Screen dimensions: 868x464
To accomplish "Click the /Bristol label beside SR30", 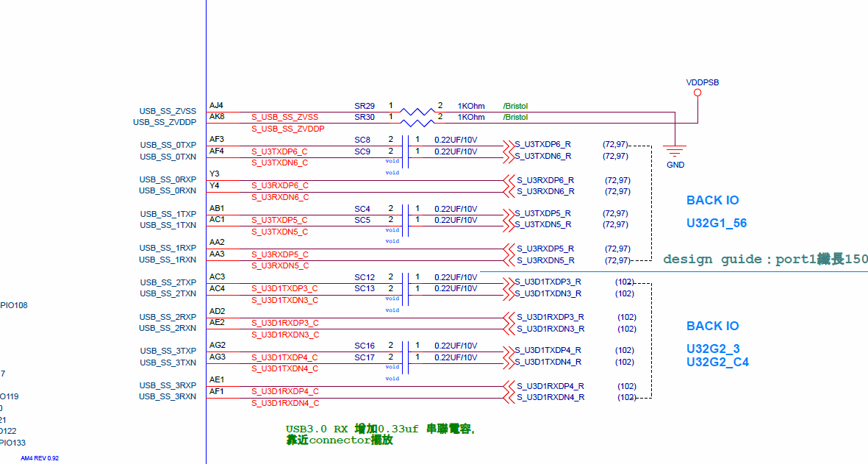I will 515,118.
